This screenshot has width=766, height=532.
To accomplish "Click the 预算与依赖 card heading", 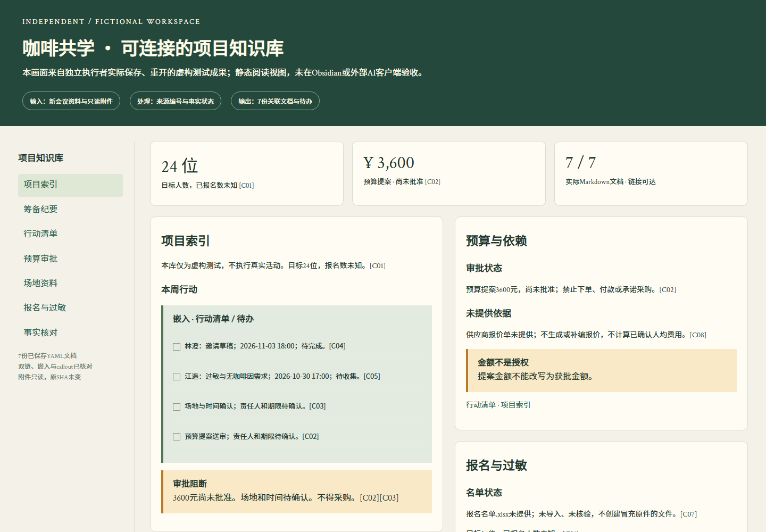I will coord(496,240).
